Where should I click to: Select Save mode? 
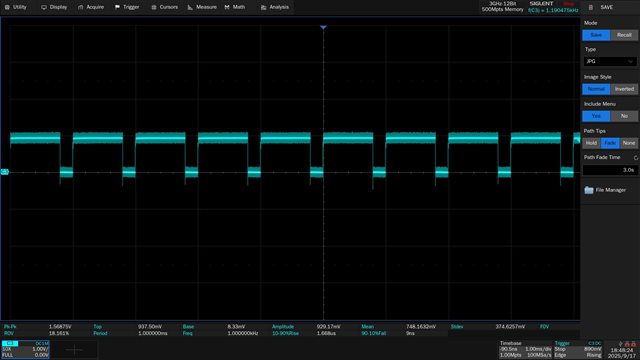click(x=596, y=35)
